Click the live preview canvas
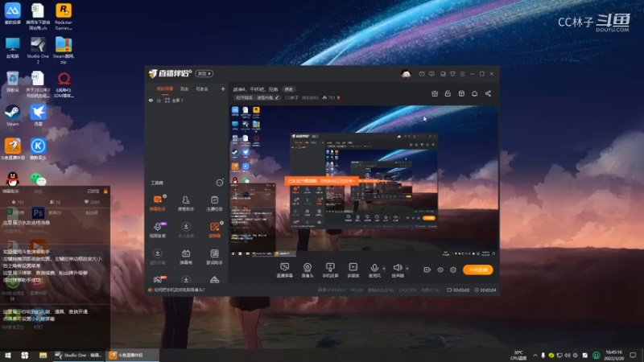This screenshot has width=644, height=362. pyautogui.click(x=364, y=182)
